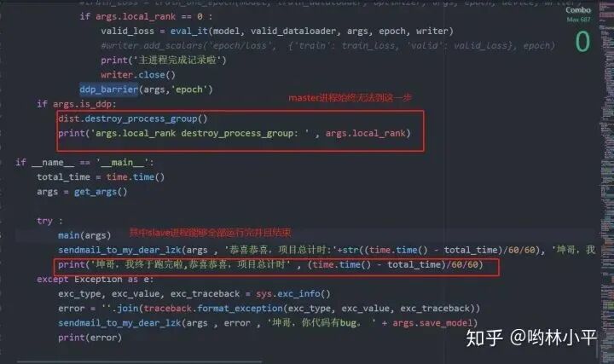
Task: Click the sys.exc_info() call
Action: coord(293,294)
